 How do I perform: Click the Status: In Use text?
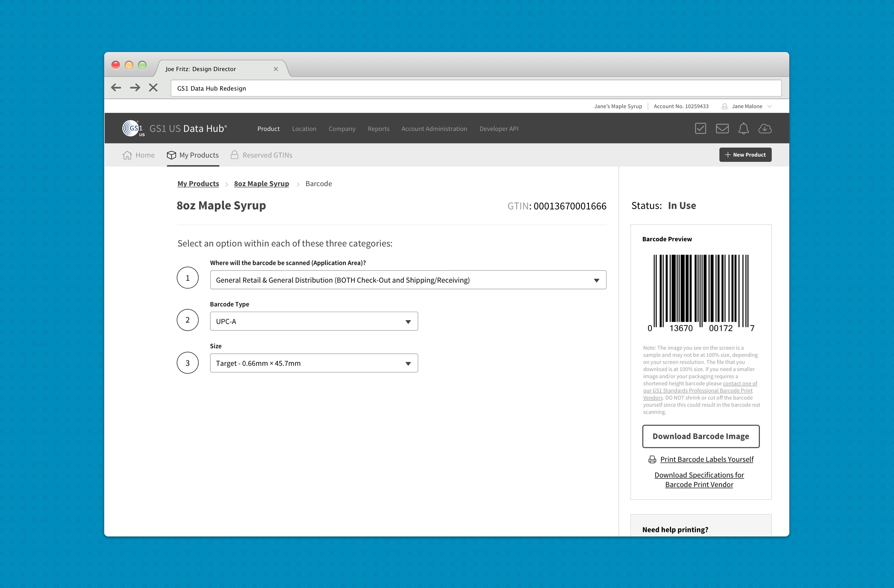point(663,206)
